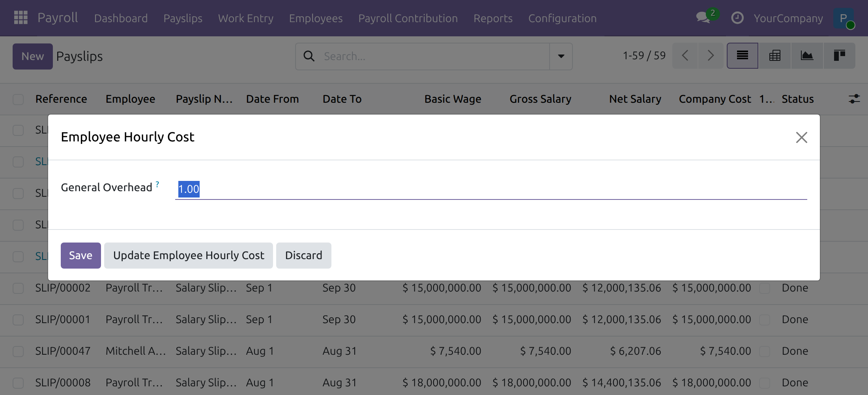868x395 pixels.
Task: Open the Reports menu
Action: click(493, 18)
